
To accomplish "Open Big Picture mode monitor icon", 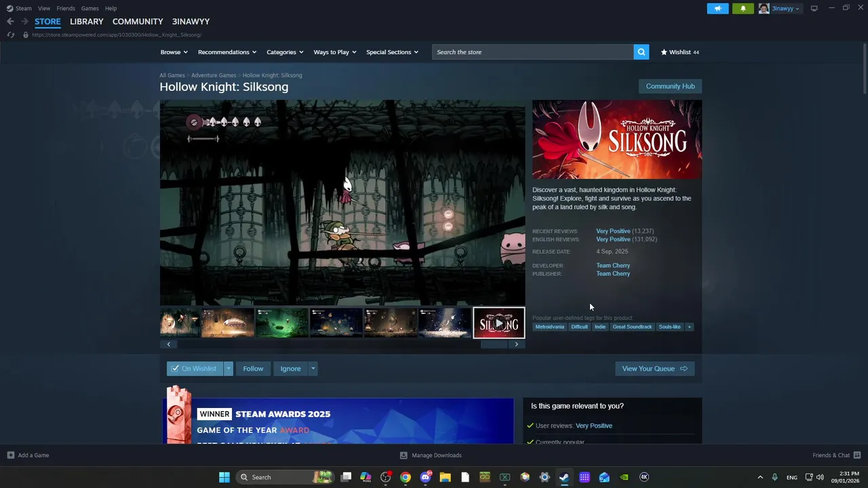I will (x=814, y=8).
